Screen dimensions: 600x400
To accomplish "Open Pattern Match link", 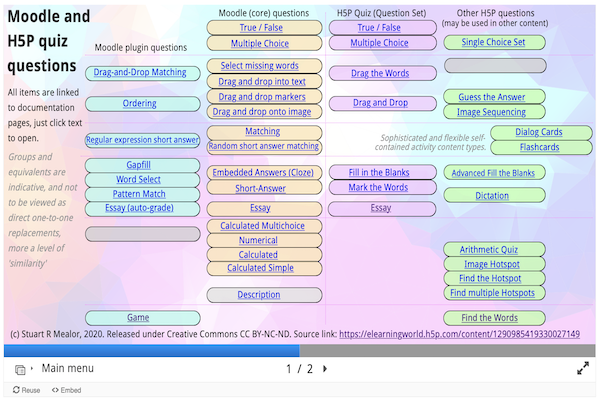I will (x=139, y=194).
